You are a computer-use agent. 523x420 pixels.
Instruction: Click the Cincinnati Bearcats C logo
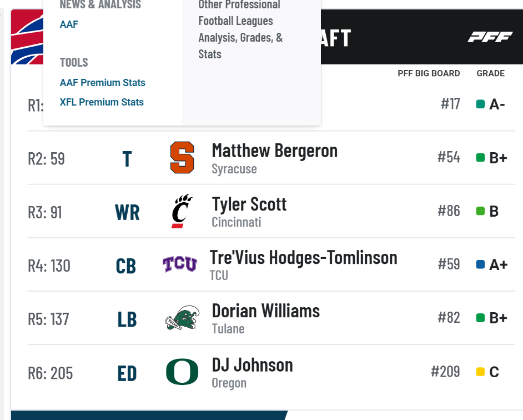[182, 211]
